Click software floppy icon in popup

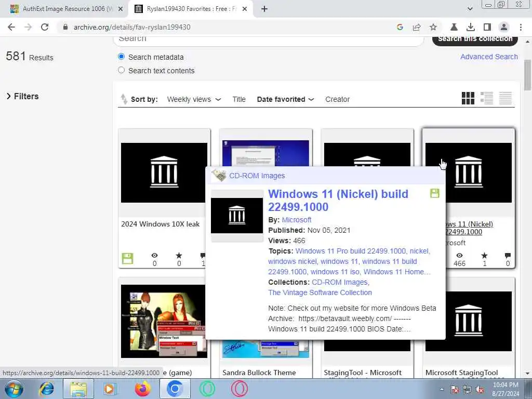[x=435, y=193]
